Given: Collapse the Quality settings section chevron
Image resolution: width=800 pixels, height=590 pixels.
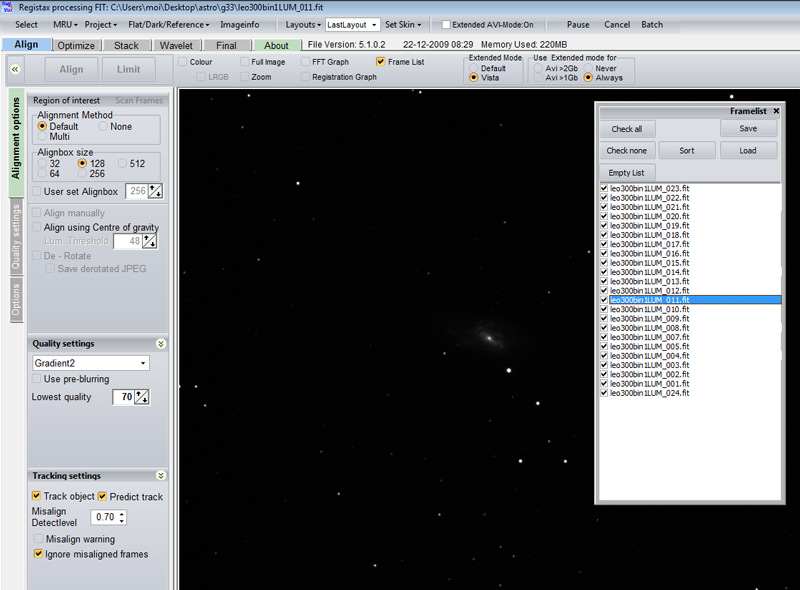Looking at the screenshot, I should (x=161, y=343).
